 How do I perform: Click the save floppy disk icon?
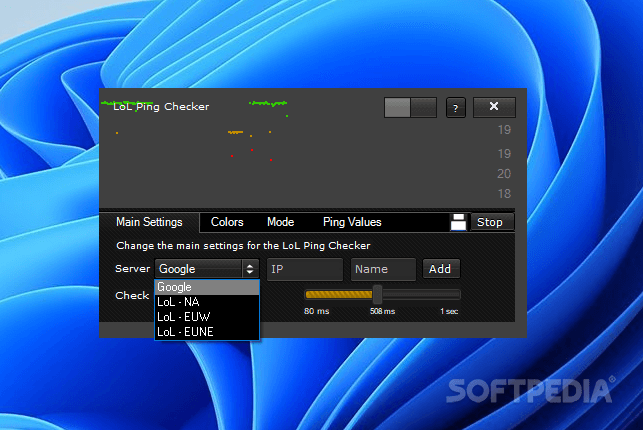[x=458, y=222]
